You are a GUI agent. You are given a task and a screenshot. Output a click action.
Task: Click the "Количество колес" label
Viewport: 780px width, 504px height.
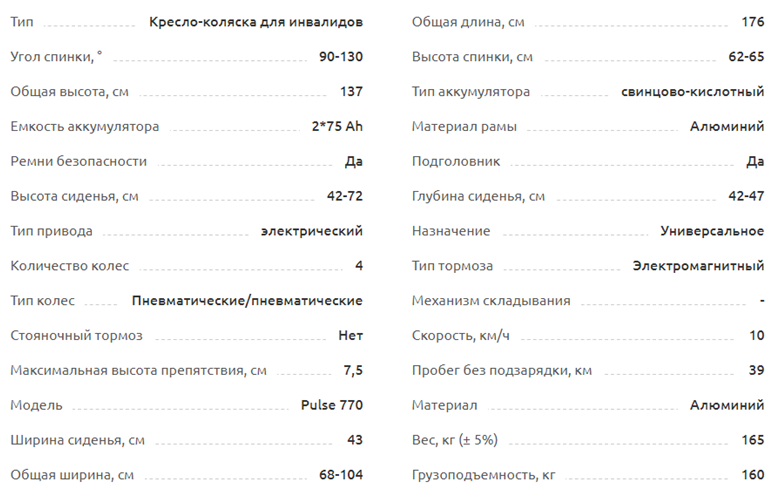pyautogui.click(x=69, y=266)
